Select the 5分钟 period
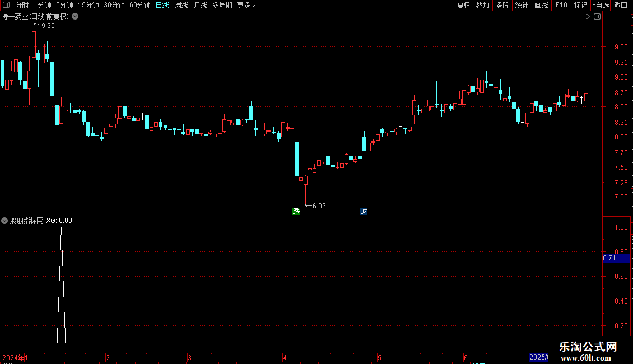633x364 pixels. (x=64, y=5)
